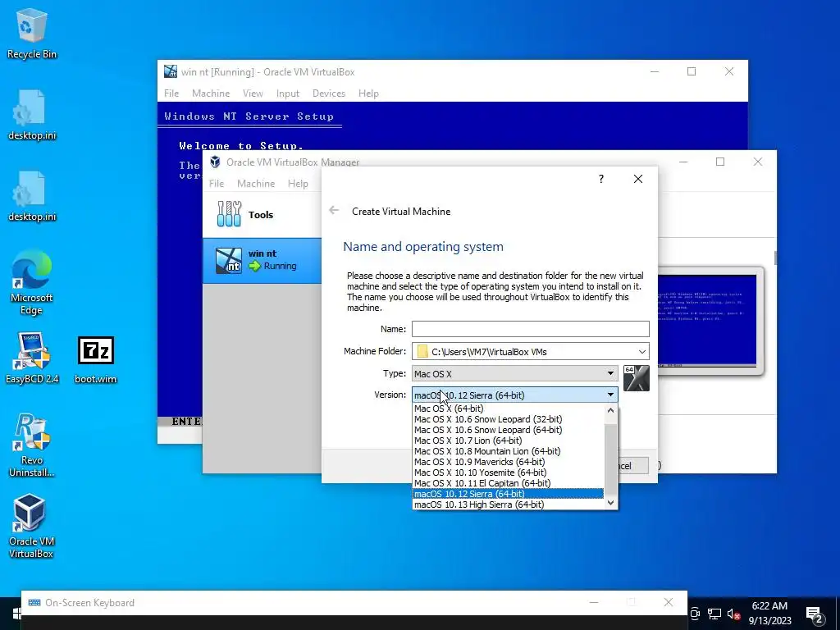Click the win nt VM preview thumbnail
The image size is (840, 630).
pos(707,321)
